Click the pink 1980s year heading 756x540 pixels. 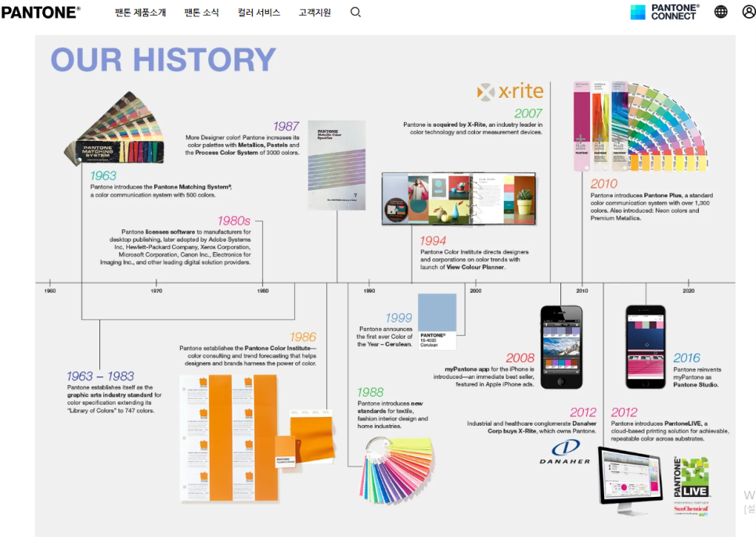pos(234,221)
